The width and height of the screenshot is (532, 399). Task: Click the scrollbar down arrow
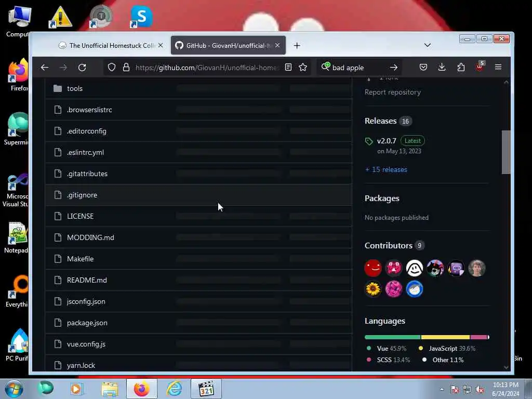[x=506, y=367]
